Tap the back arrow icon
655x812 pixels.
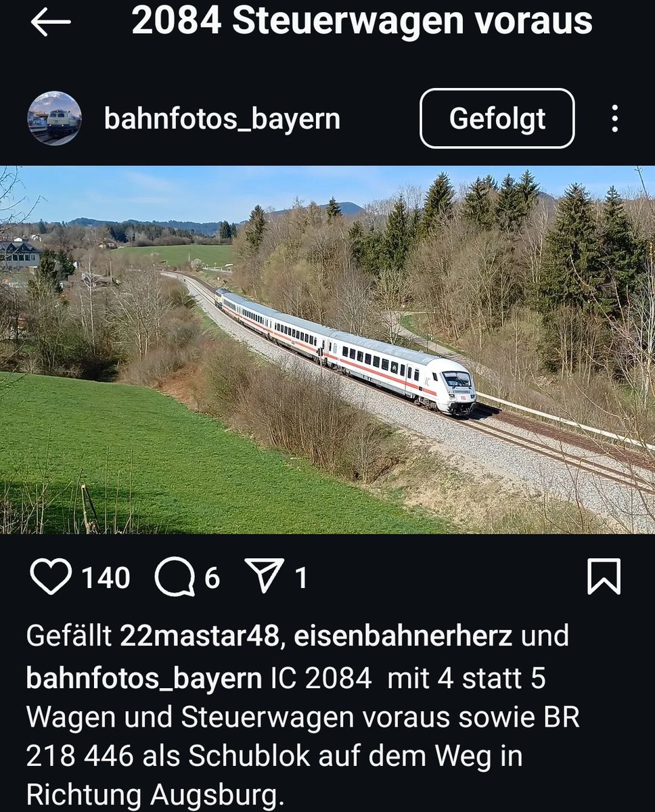pyautogui.click(x=51, y=22)
